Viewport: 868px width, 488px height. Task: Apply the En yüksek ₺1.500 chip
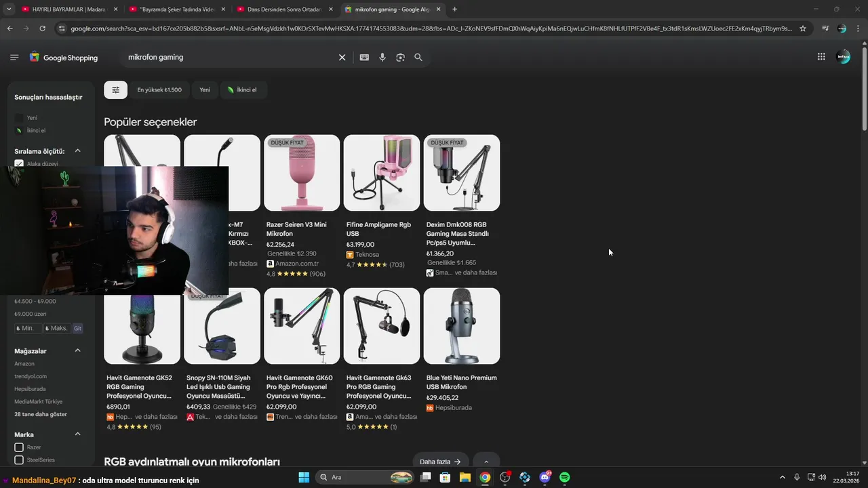coord(159,89)
